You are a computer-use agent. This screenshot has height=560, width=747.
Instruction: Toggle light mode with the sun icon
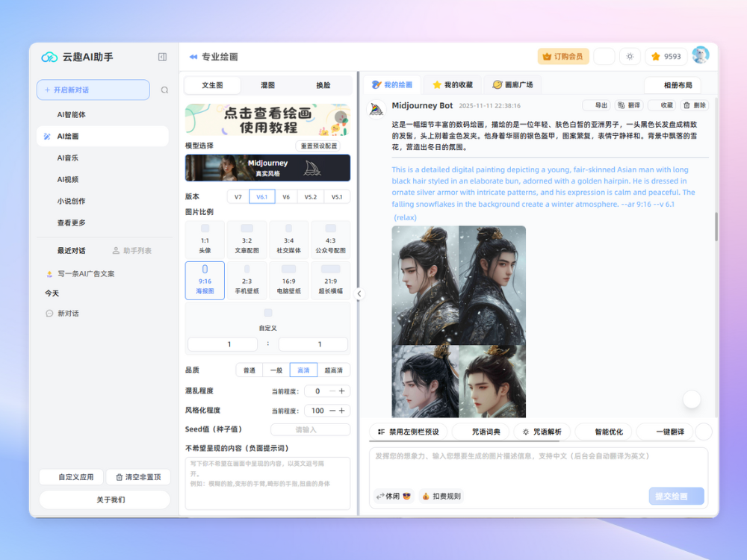pyautogui.click(x=630, y=57)
